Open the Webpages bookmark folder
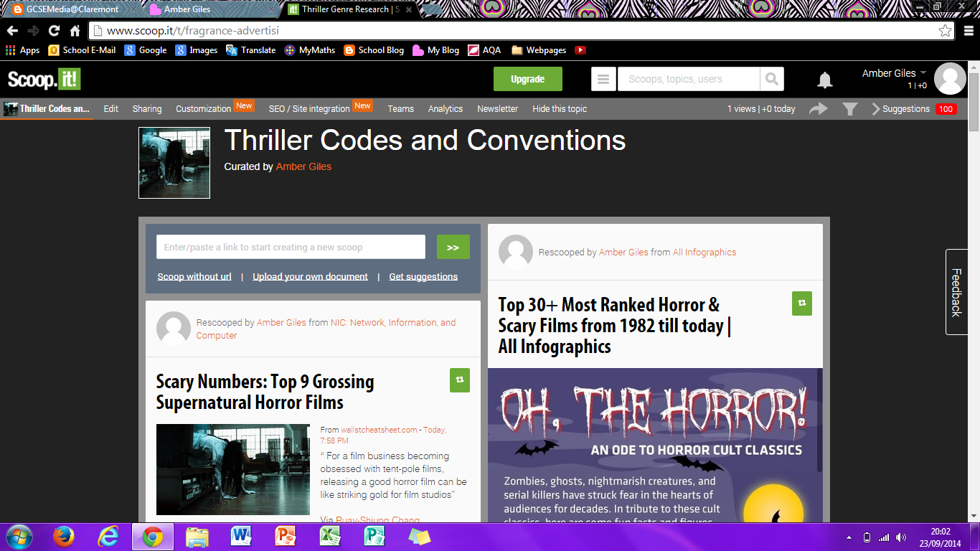Viewport: 980px width, 551px height. click(x=539, y=50)
